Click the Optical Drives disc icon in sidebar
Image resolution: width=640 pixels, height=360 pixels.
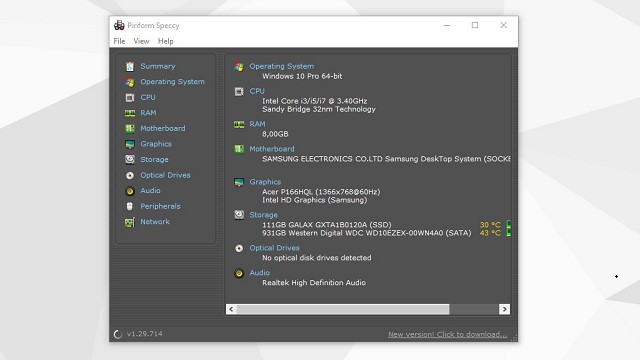[130, 175]
